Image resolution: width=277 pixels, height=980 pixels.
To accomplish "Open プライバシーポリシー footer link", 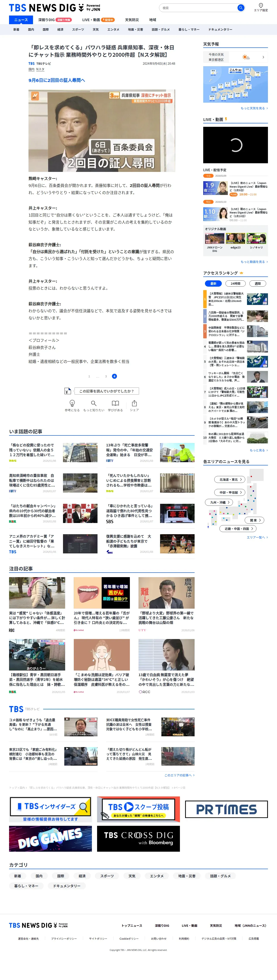I will coord(64,939).
